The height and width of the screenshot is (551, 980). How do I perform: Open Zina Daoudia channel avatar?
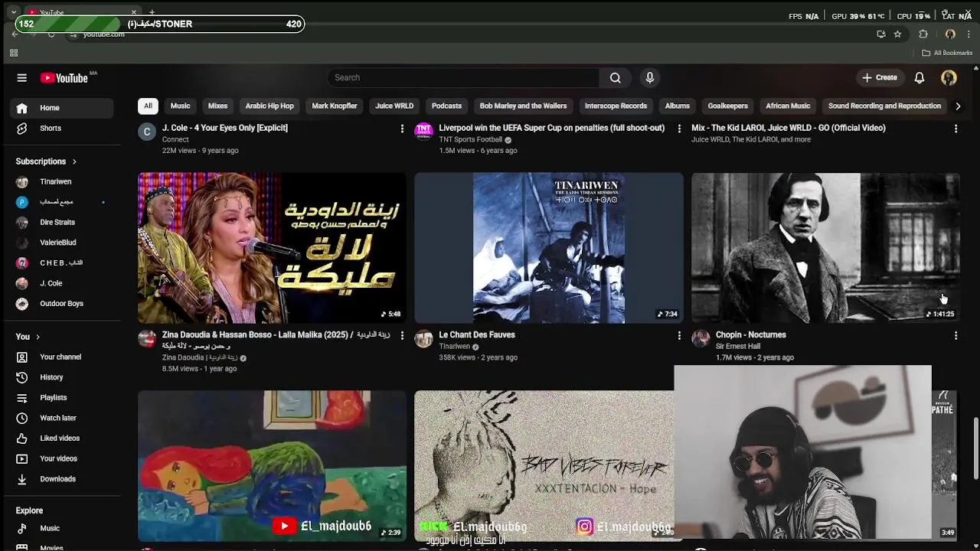147,339
